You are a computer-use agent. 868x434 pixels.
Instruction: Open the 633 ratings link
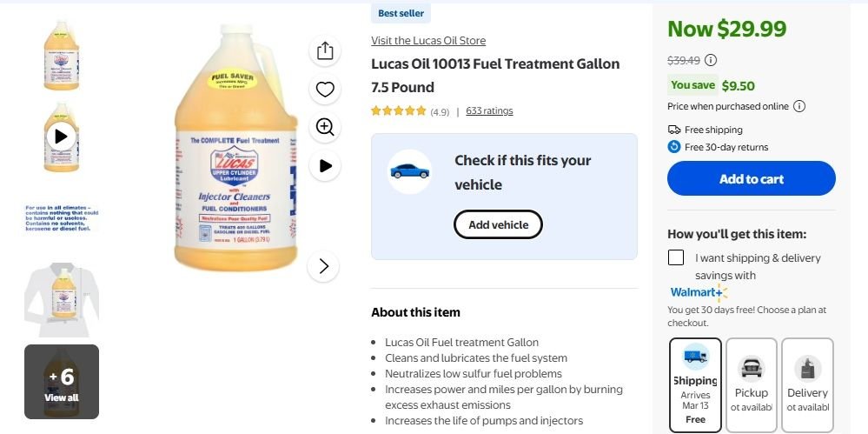tap(489, 110)
